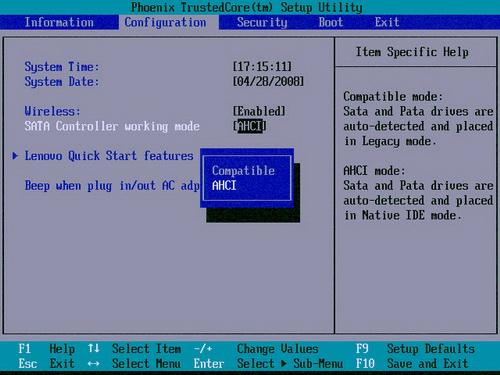500x375 pixels.
Task: Select the System Date value field
Action: [268, 81]
